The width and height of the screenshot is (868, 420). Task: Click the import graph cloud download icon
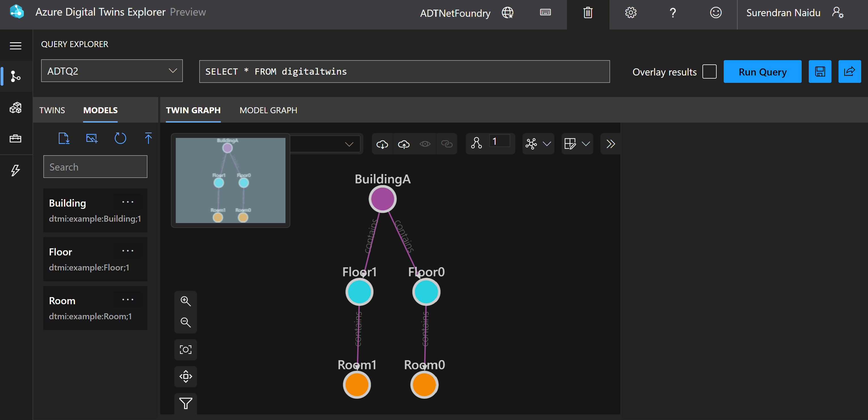(x=382, y=144)
